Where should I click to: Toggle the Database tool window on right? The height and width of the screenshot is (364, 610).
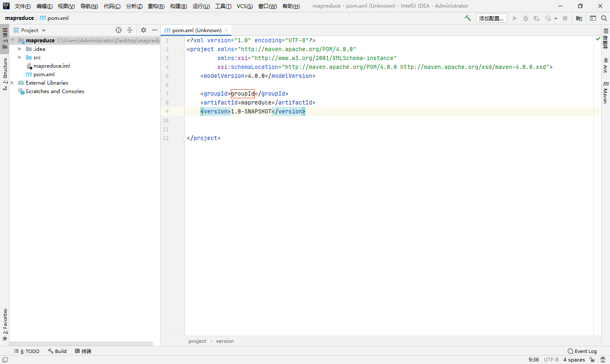pos(605,39)
